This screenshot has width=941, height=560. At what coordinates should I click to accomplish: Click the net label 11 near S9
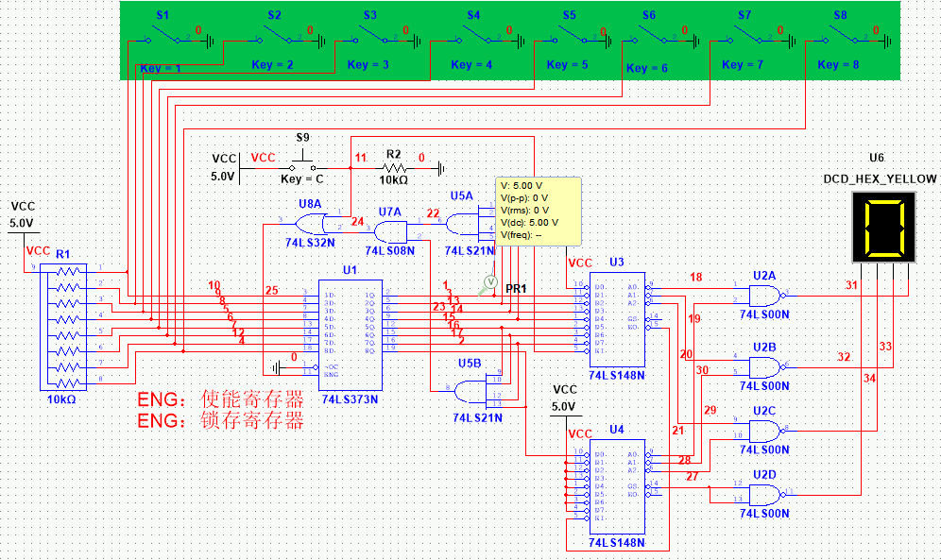(361, 157)
